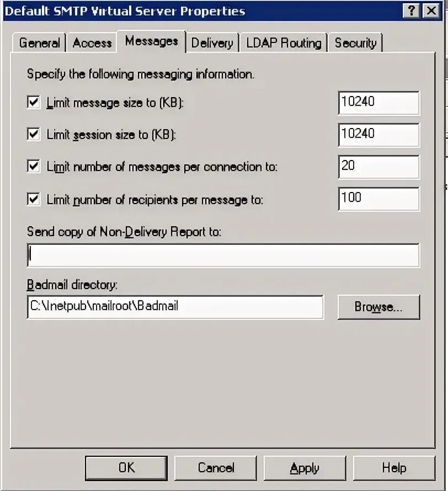Screen dimensions: 448x491
Task: Cancel the properties dialog
Action: pyautogui.click(x=216, y=468)
